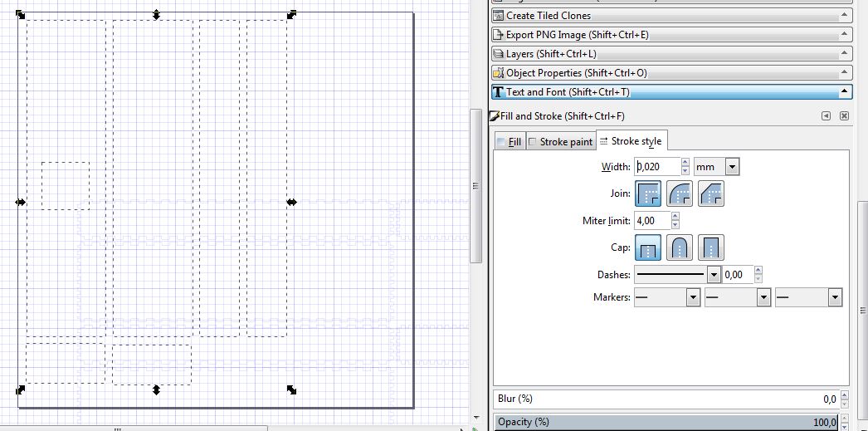The image size is (868, 431).
Task: Click the canvas vertical scrollbar thumb
Action: 475,186
